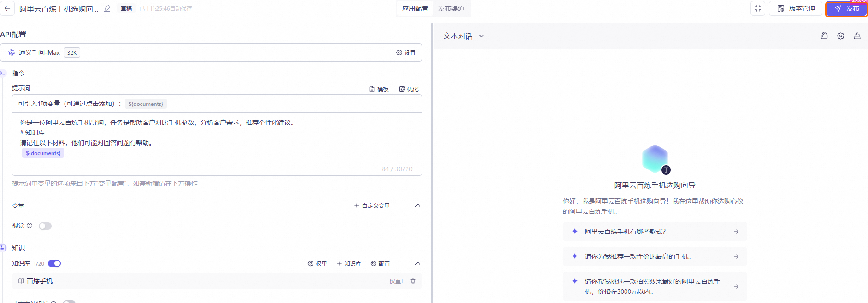Viewport: 868px width, 303px height.
Task: Insert the ${documents} variable chip from header
Action: pos(146,104)
